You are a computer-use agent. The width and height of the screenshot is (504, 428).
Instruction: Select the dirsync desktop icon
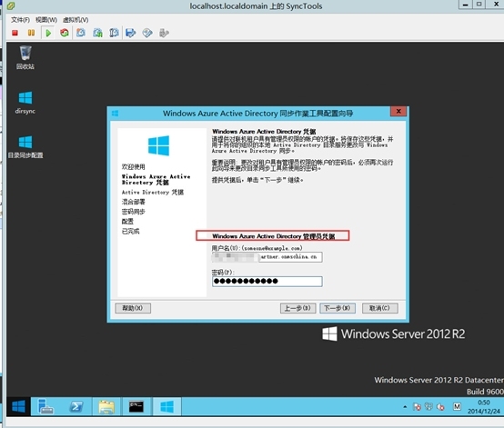coord(25,103)
